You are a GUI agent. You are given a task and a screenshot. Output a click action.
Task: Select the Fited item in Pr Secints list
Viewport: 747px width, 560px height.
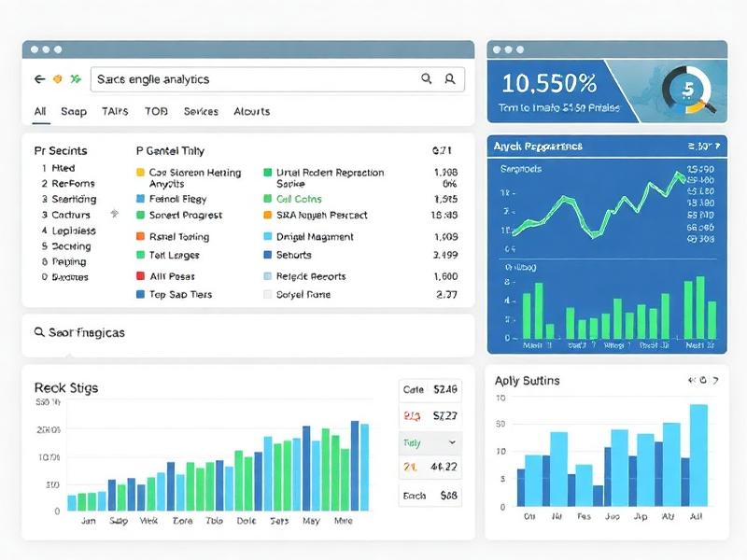(x=63, y=168)
